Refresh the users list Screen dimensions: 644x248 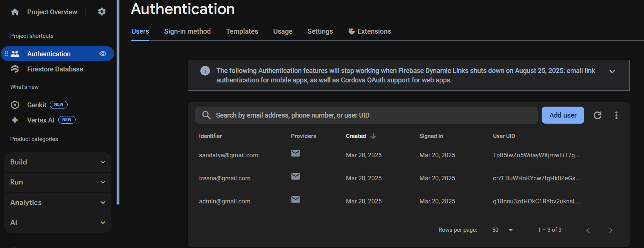(598, 115)
